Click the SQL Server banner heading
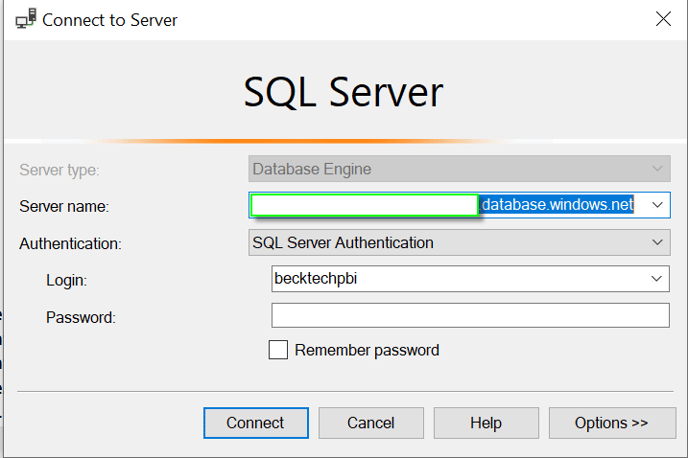Screen dimensions: 688x458 point(344,92)
